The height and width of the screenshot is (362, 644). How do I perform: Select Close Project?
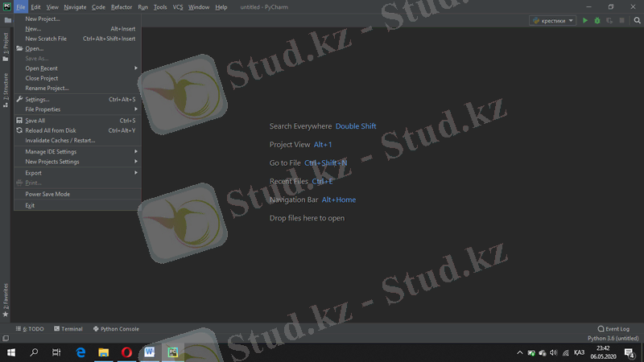[x=77, y=78]
